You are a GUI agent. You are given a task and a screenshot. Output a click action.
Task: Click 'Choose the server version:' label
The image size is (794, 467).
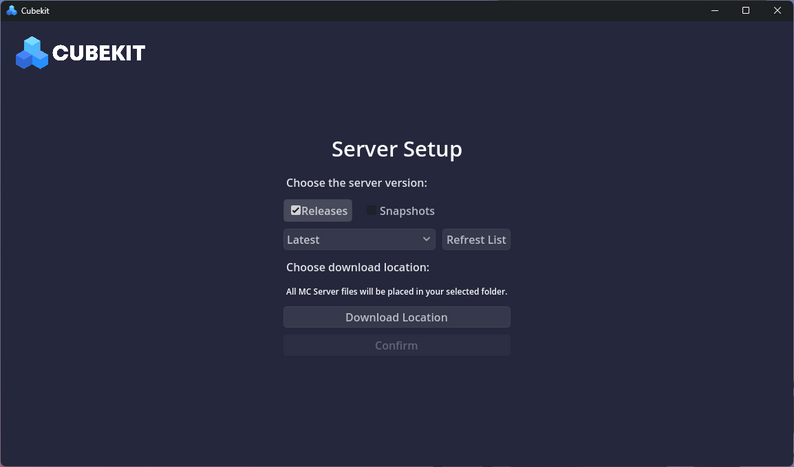point(356,183)
